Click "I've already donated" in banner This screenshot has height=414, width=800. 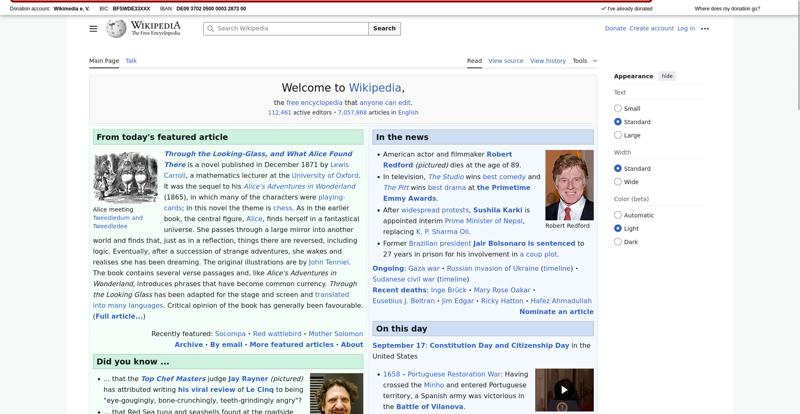coord(627,9)
